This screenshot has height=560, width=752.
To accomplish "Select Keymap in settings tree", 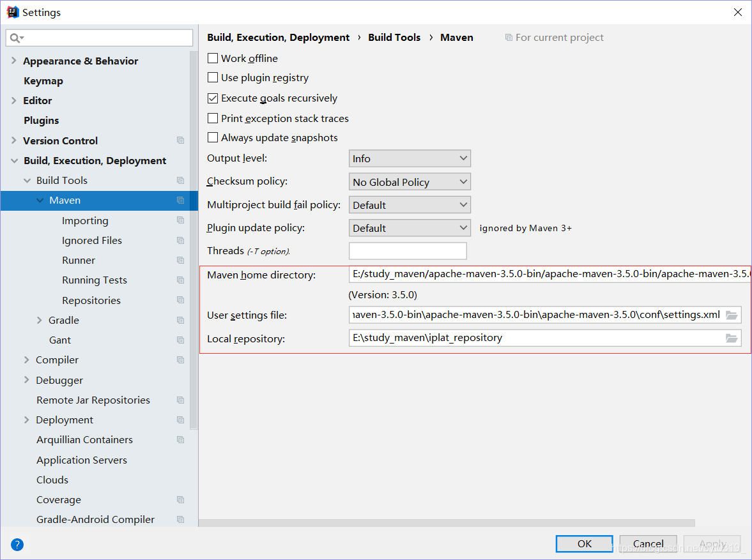I will (43, 81).
